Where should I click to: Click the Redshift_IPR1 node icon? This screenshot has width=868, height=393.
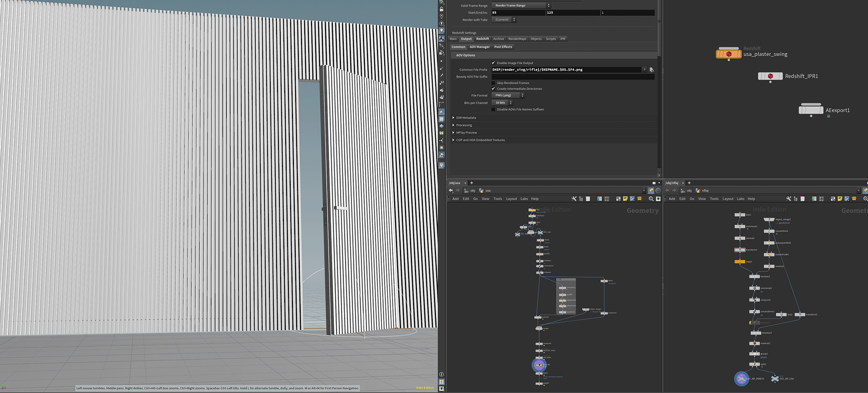(x=770, y=76)
